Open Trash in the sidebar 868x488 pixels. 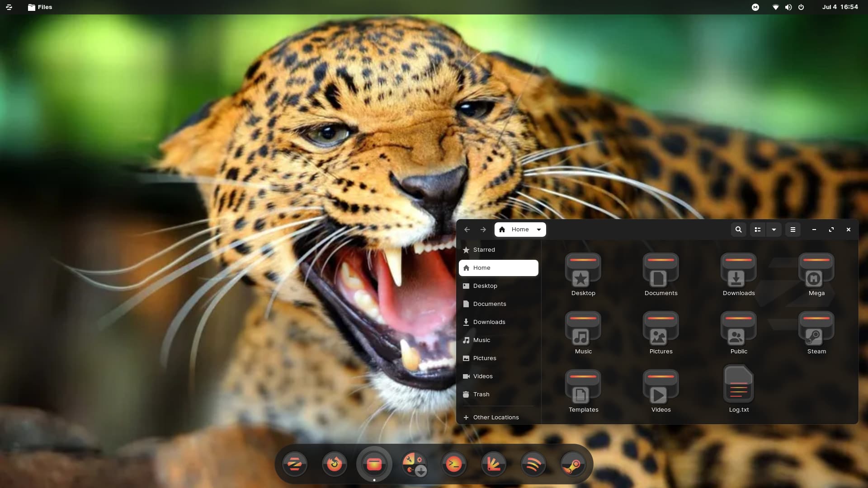pos(498,394)
